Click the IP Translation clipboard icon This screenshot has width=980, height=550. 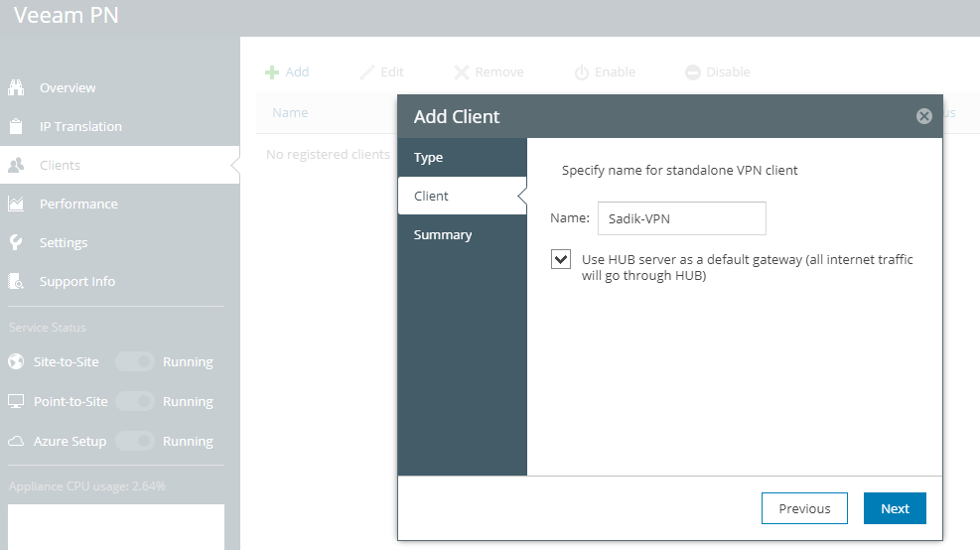[x=16, y=126]
